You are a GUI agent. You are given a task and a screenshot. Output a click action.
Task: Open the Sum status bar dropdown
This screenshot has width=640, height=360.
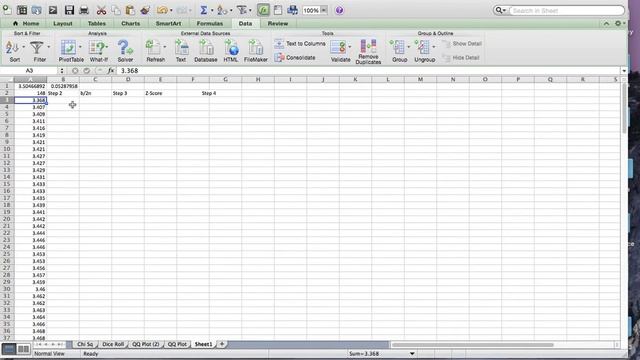click(412, 354)
